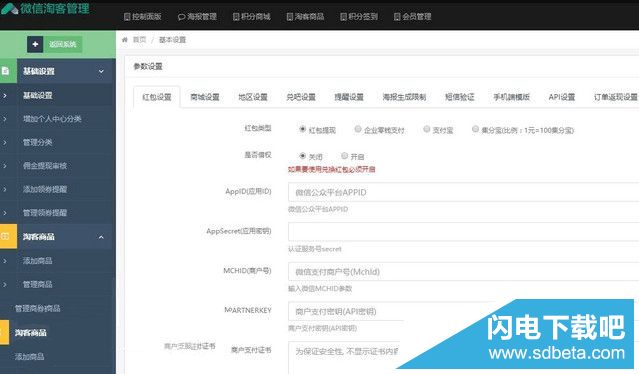This screenshot has height=374, width=639.
Task: Click the 控制面板 icon in the top navigation
Action: [127, 17]
